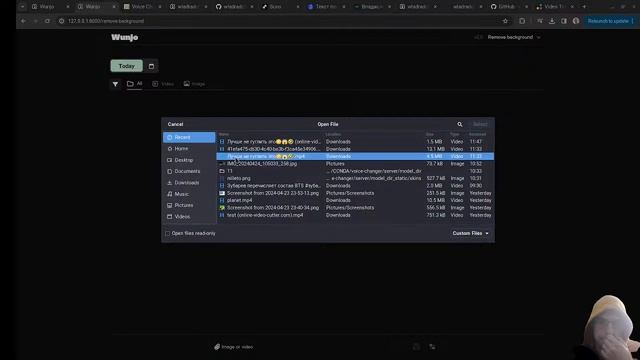640x360 pixels.
Task: Open the search icon in Open File dialog
Action: [460, 124]
